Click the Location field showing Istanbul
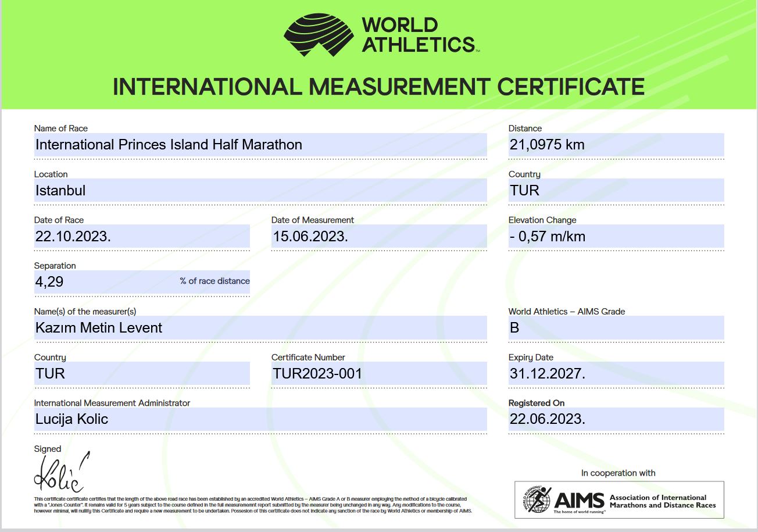The height and width of the screenshot is (532, 758). [260, 190]
